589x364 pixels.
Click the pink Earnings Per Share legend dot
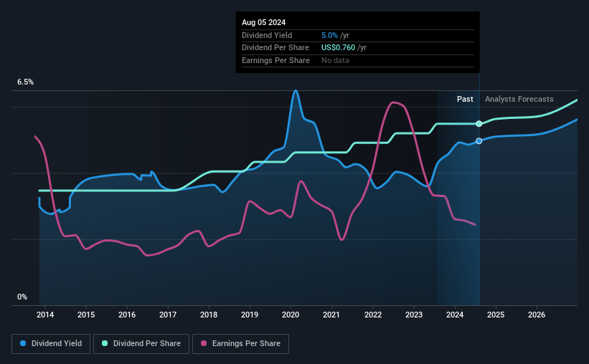tap(204, 343)
